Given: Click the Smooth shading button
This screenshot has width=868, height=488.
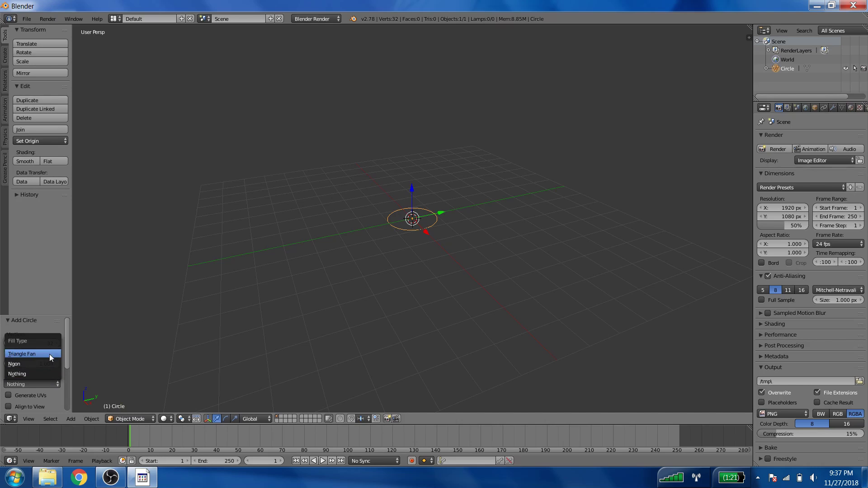Looking at the screenshot, I should 27,161.
